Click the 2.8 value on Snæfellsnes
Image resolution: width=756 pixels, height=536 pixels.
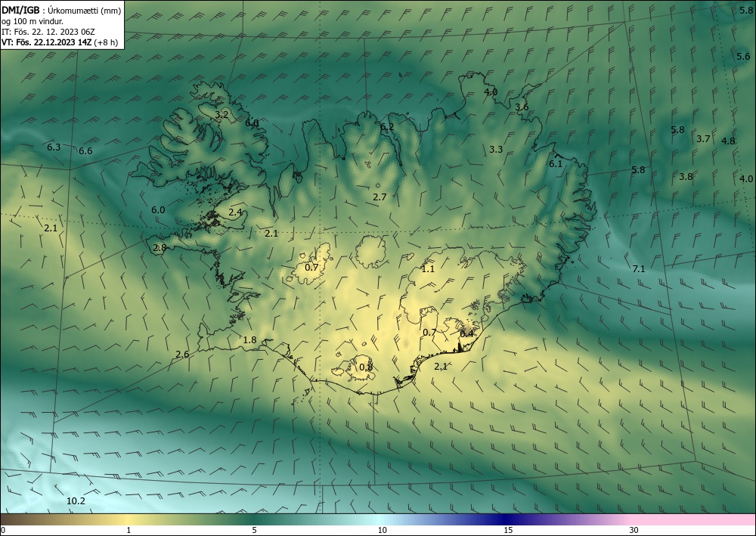coord(160,248)
